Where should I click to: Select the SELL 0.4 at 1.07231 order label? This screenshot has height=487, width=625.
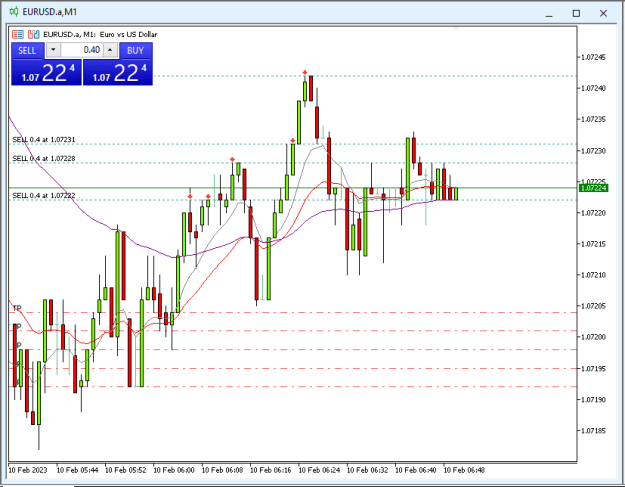point(44,139)
